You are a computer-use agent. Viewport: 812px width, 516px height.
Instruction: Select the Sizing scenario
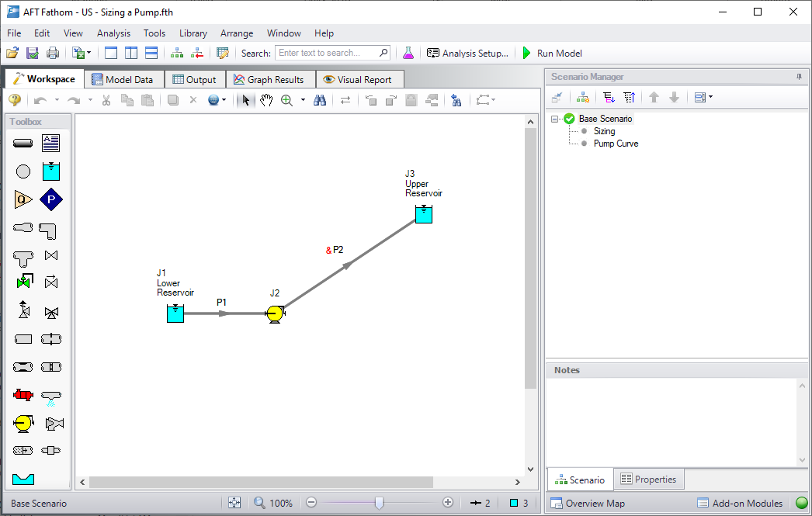(604, 131)
